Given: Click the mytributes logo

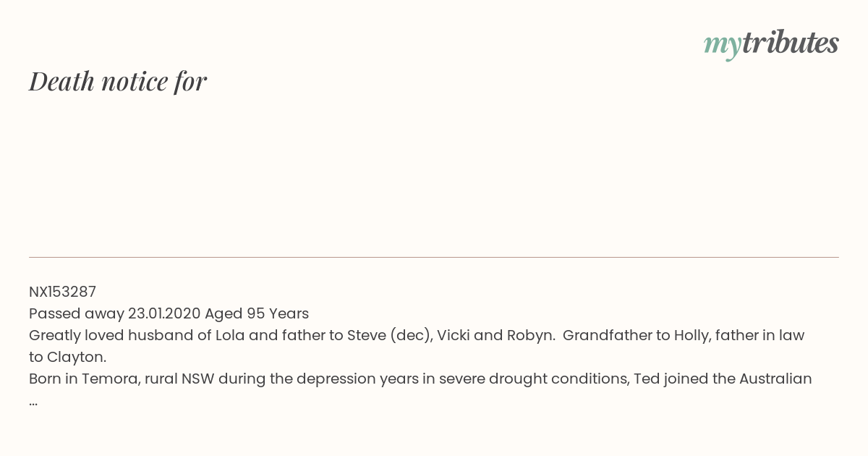Looking at the screenshot, I should pos(771,43).
